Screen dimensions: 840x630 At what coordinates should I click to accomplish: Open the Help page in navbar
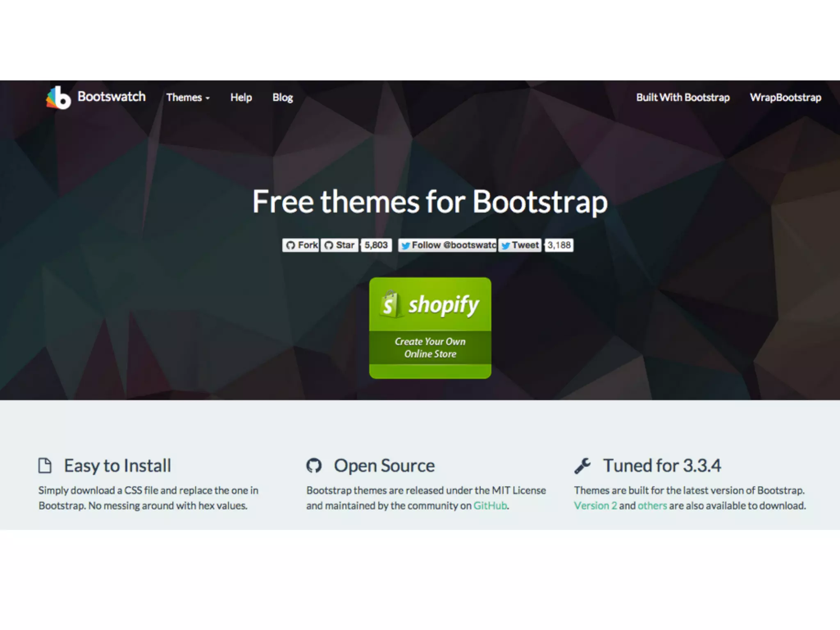241,98
